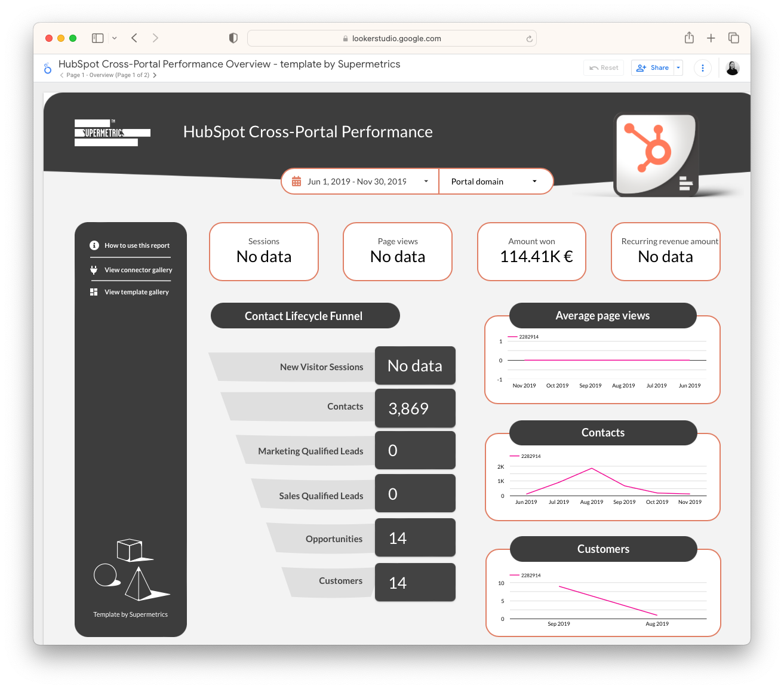
Task: Toggle the Safari sidebar panel
Action: [x=98, y=38]
